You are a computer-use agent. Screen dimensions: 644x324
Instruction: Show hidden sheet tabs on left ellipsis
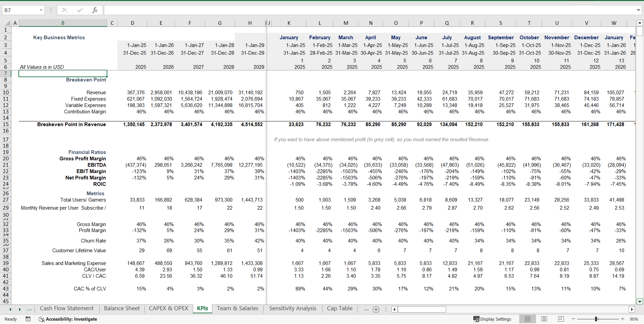[30, 309]
